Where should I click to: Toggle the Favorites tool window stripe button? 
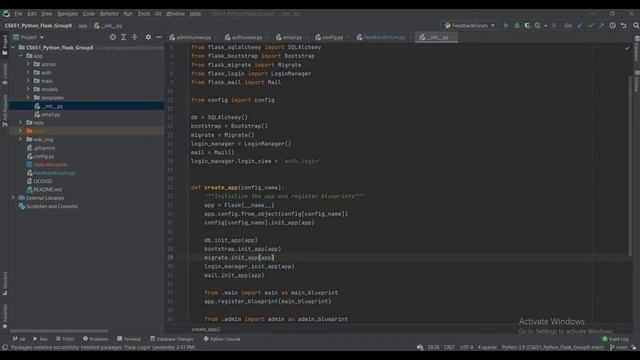[x=4, y=316]
